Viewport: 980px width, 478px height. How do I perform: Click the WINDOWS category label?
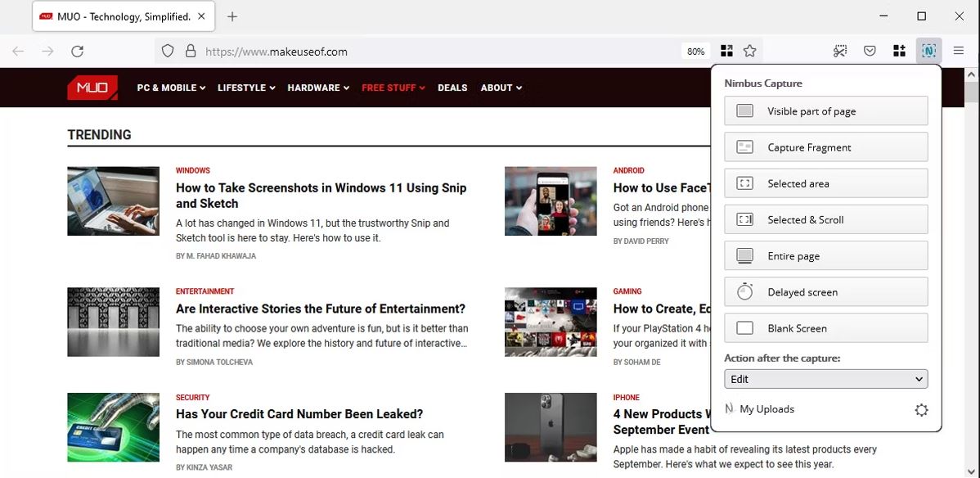(x=192, y=170)
